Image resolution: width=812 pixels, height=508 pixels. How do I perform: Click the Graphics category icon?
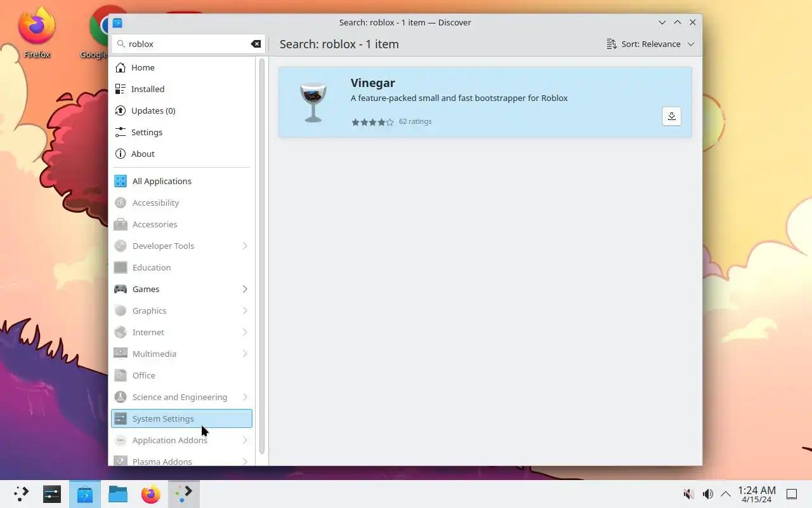121,311
